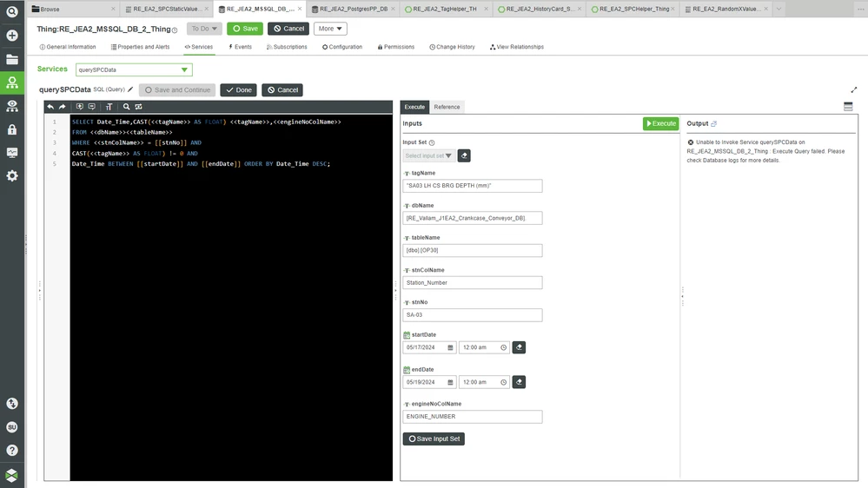The height and width of the screenshot is (488, 868).
Task: Click the info icon next to the Thing name
Action: [x=175, y=30]
